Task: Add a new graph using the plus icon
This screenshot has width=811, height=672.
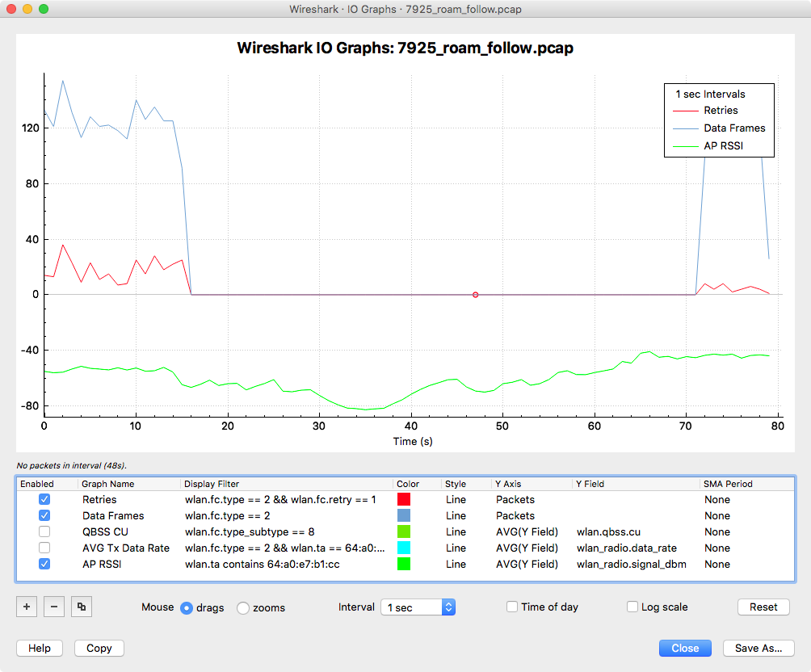Action: coord(26,607)
